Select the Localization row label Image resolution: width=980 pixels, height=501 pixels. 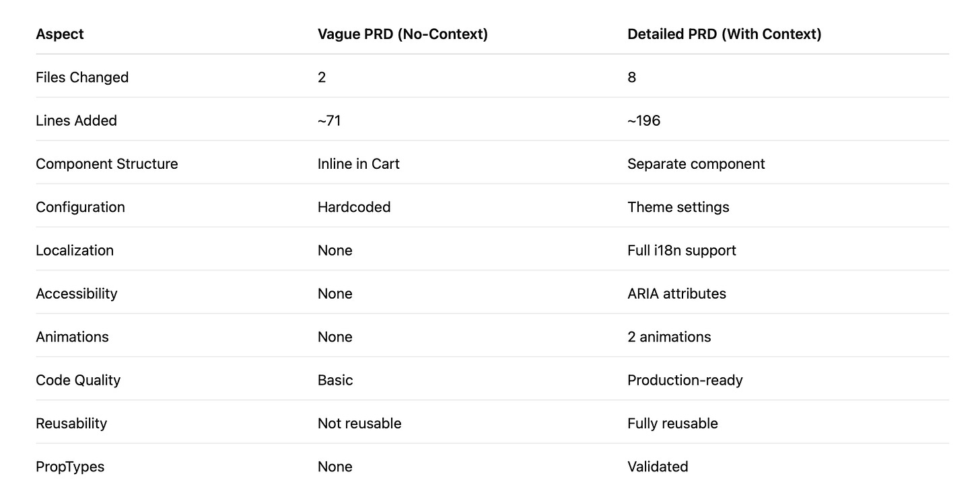coord(75,250)
